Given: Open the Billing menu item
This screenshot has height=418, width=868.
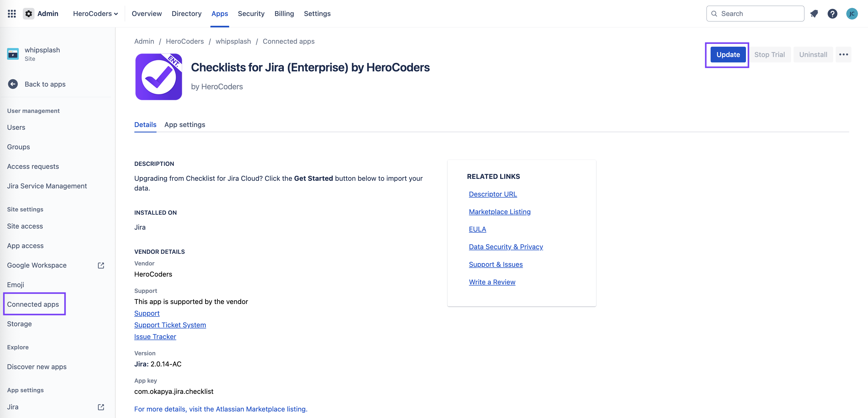Looking at the screenshot, I should [284, 14].
